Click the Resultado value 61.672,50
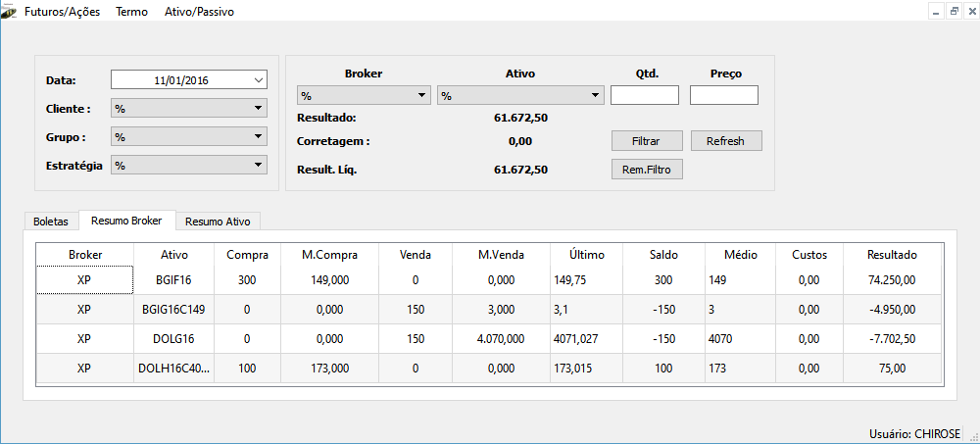Image resolution: width=980 pixels, height=444 pixels. click(x=520, y=118)
